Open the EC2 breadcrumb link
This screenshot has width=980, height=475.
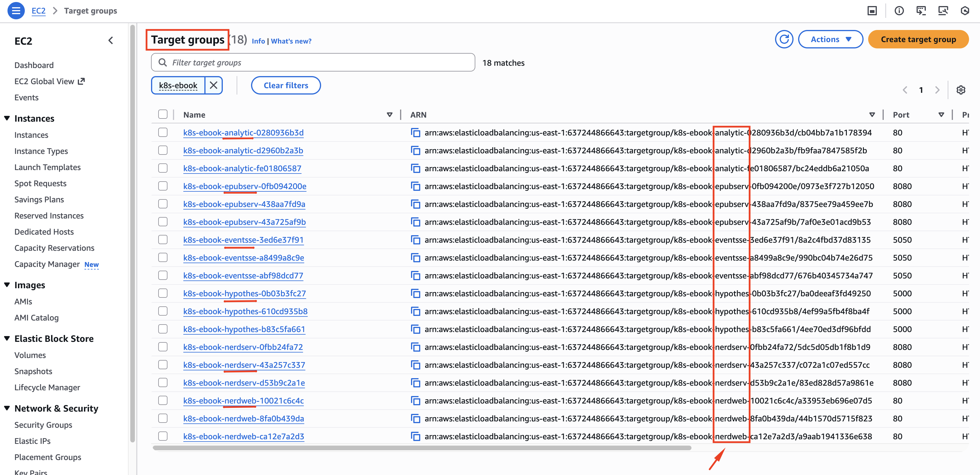coord(38,11)
